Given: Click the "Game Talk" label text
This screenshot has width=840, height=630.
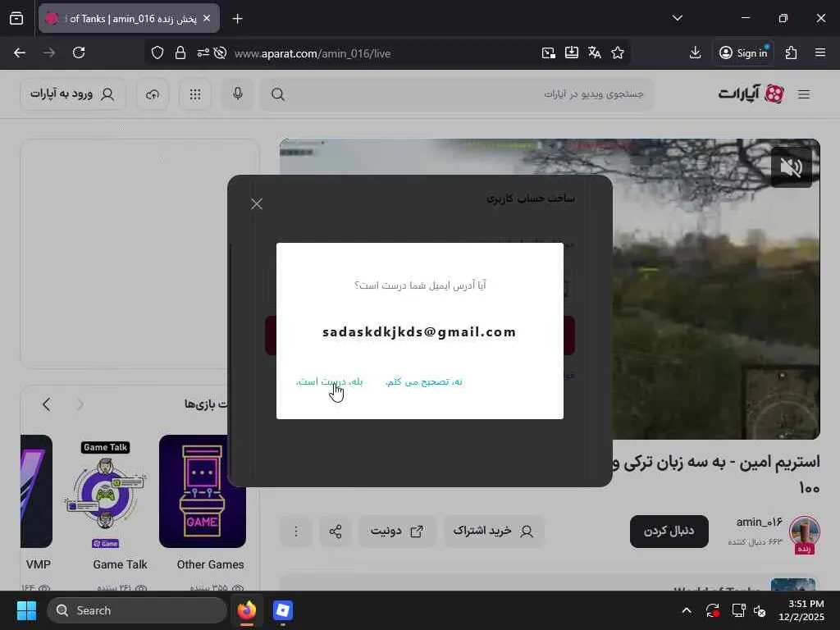Looking at the screenshot, I should tap(120, 564).
